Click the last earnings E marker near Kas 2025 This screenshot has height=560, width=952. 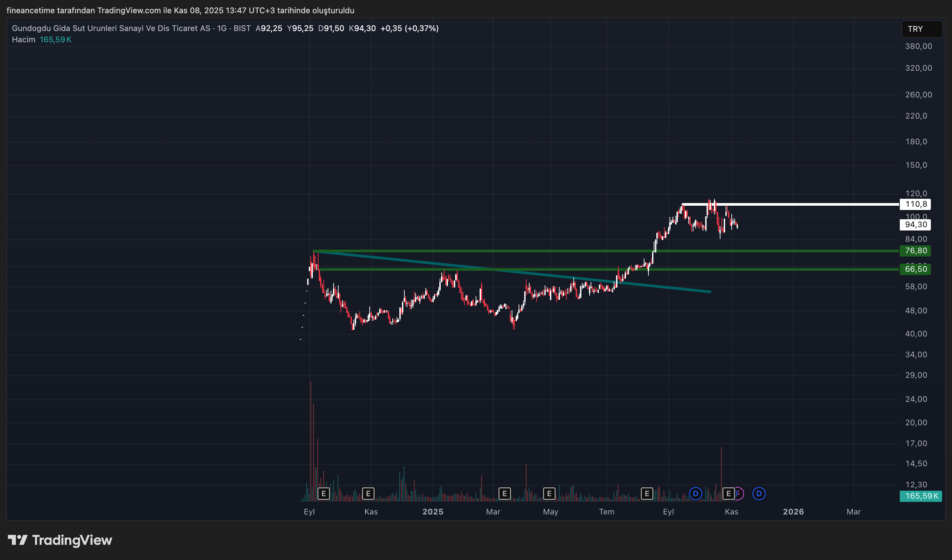[728, 494]
